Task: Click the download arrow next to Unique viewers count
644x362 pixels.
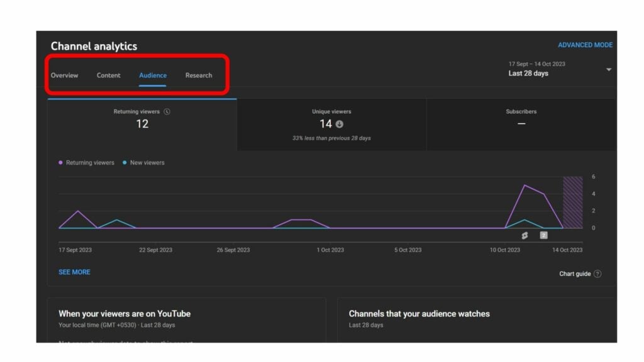Action: tap(339, 124)
